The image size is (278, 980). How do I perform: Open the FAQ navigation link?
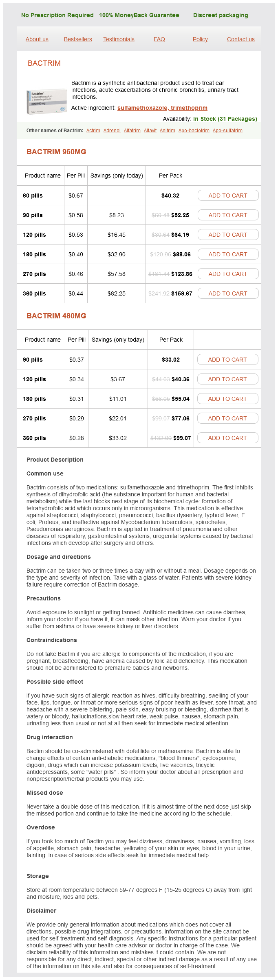click(x=159, y=39)
